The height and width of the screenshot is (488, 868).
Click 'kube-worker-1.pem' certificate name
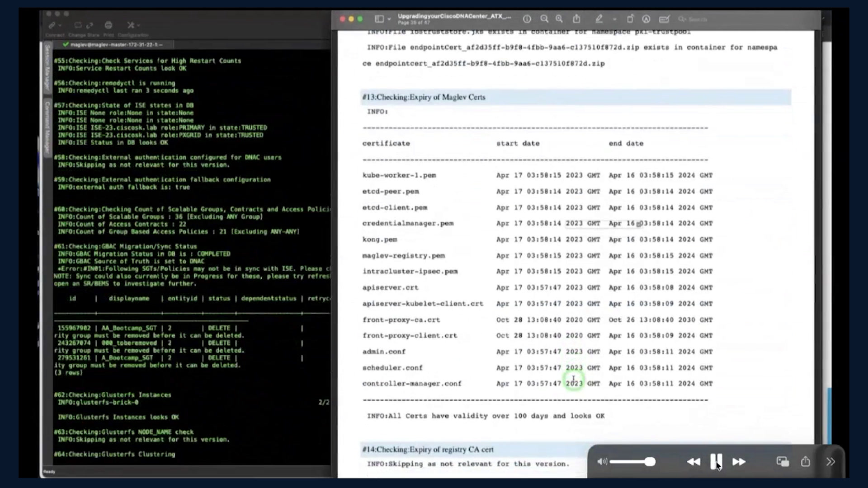tap(399, 175)
